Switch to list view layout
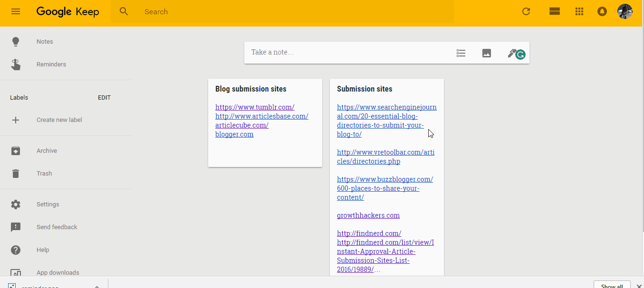 pos(554,11)
